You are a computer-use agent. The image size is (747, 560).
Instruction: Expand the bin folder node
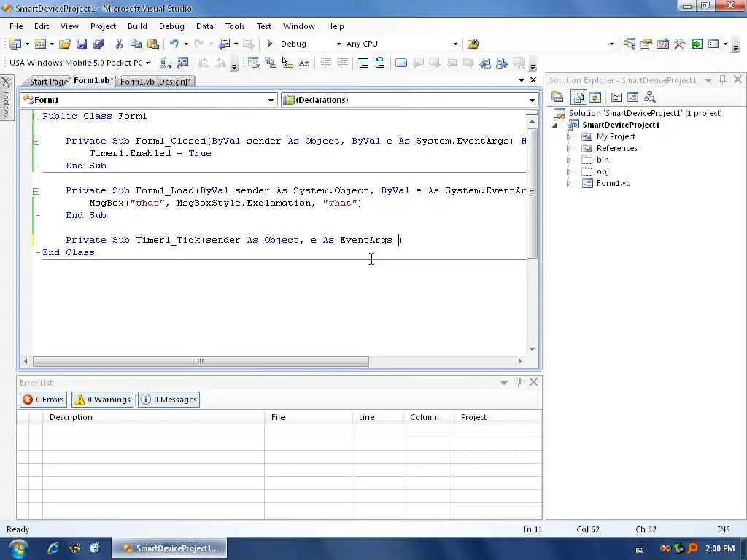click(x=568, y=160)
